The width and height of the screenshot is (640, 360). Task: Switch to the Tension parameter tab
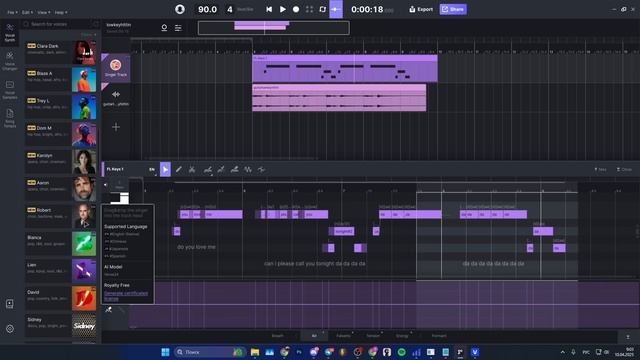[x=373, y=336]
